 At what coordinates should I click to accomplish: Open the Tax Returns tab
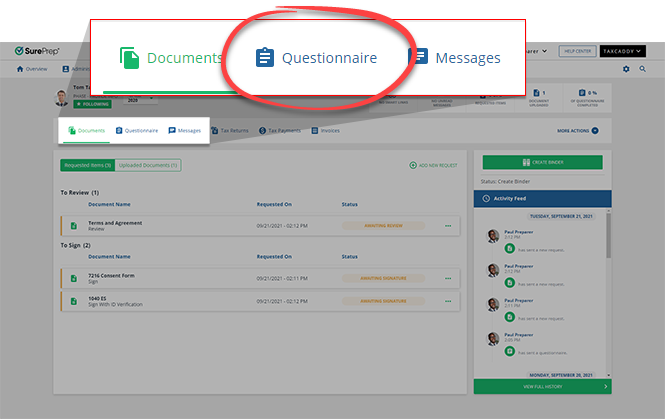[x=230, y=131]
